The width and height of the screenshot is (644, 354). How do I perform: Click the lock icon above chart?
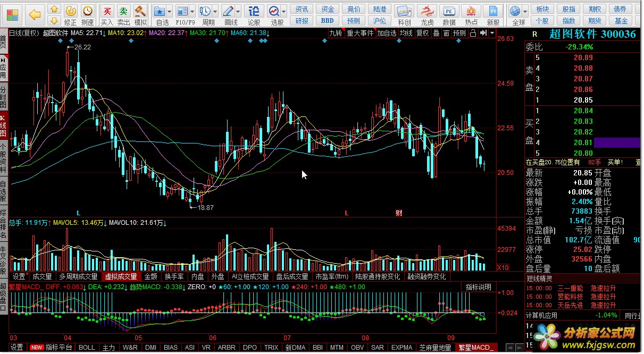[x=472, y=33]
